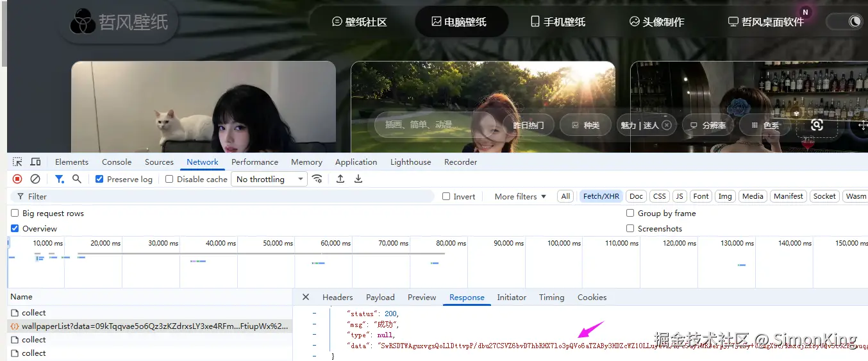Open the Preview detail tab
The width and height of the screenshot is (868, 361).
(x=422, y=297)
